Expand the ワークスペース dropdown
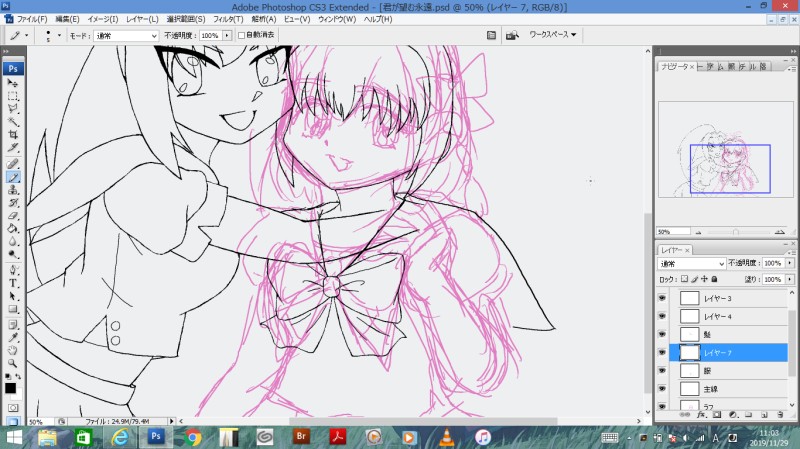 click(553, 35)
